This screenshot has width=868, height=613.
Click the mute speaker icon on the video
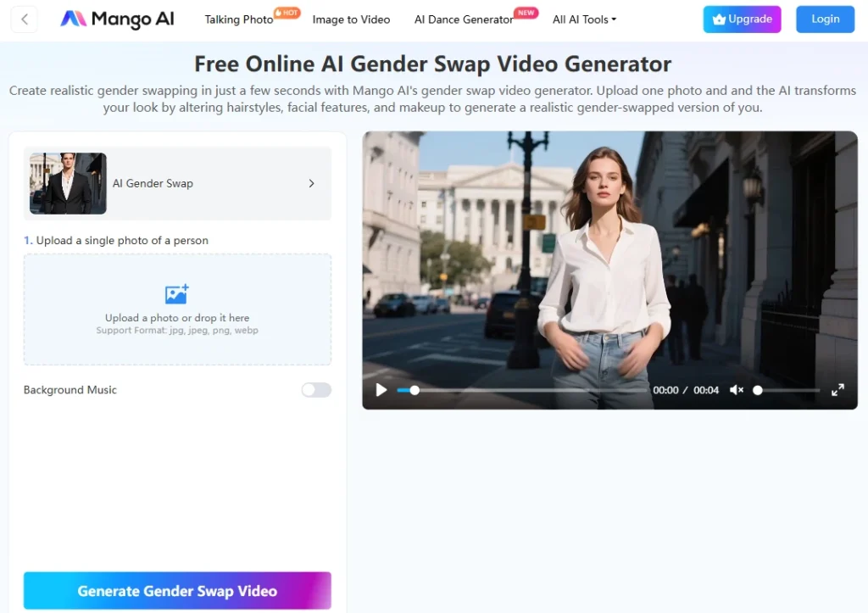[x=736, y=390]
